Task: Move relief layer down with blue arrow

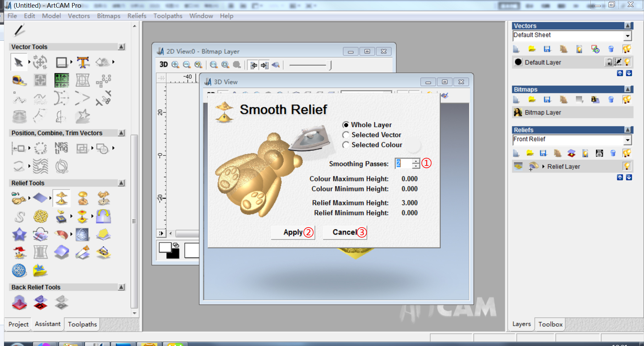Action: 629,177
